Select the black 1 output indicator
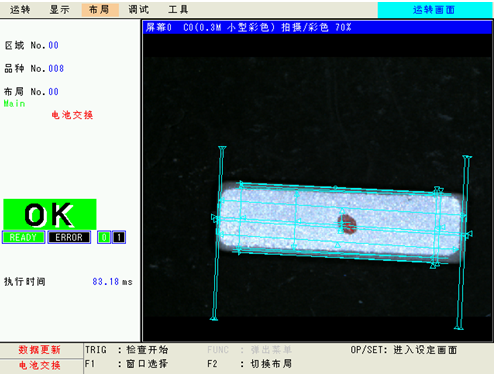This screenshot has height=377, width=494. pyautogui.click(x=119, y=237)
